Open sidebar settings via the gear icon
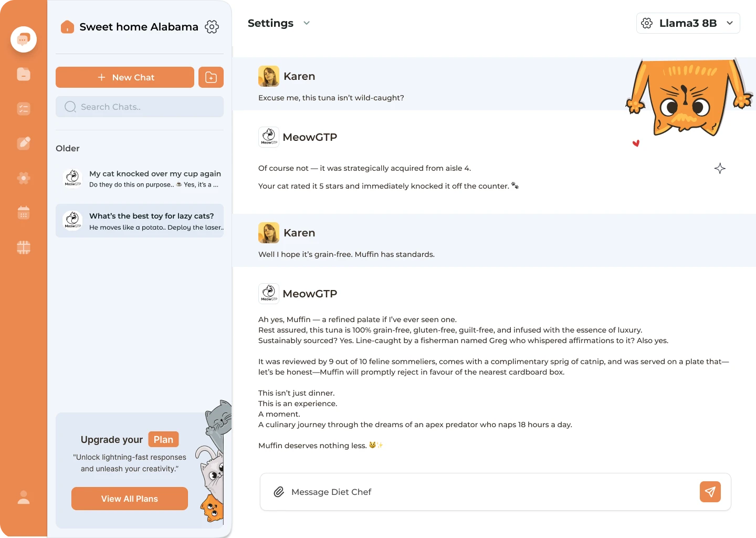 pos(24,178)
